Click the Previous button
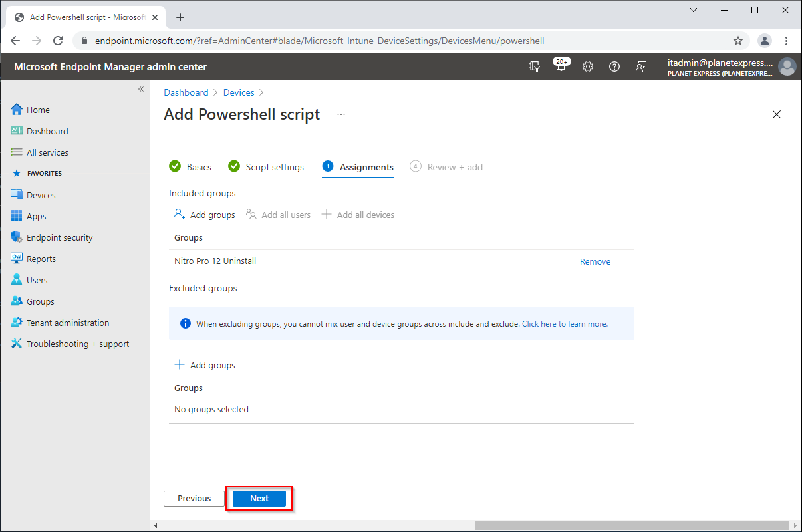This screenshot has width=802, height=532. (x=194, y=498)
